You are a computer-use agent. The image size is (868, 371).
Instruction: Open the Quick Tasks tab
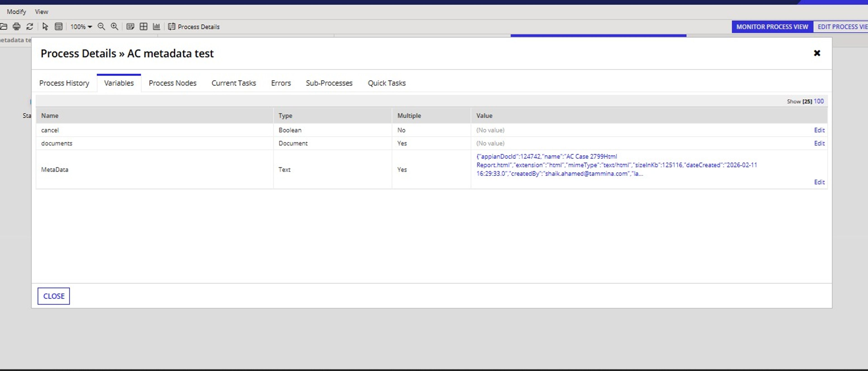coord(387,83)
